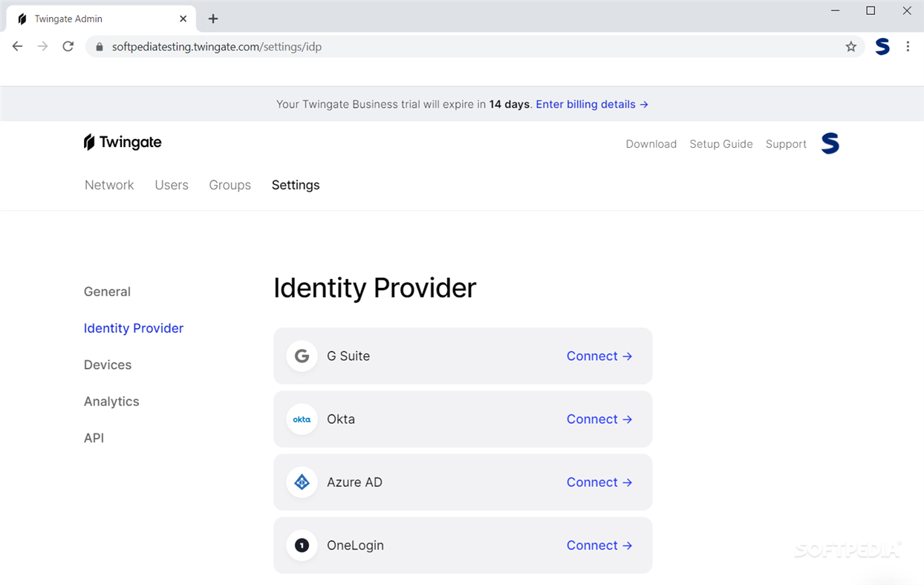Click the Okta label text
Viewport: 924px width, 585px height.
click(x=341, y=419)
